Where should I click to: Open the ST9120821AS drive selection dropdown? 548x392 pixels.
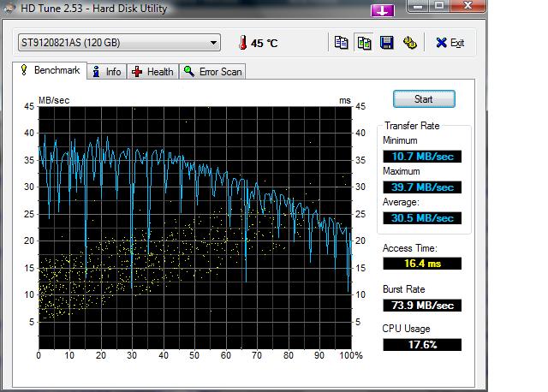(119, 43)
